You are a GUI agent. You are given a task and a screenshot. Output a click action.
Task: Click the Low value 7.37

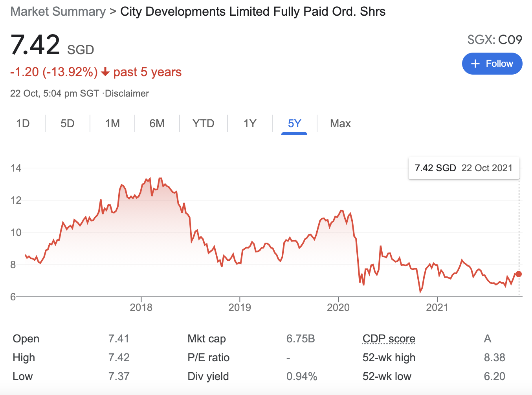click(x=119, y=376)
